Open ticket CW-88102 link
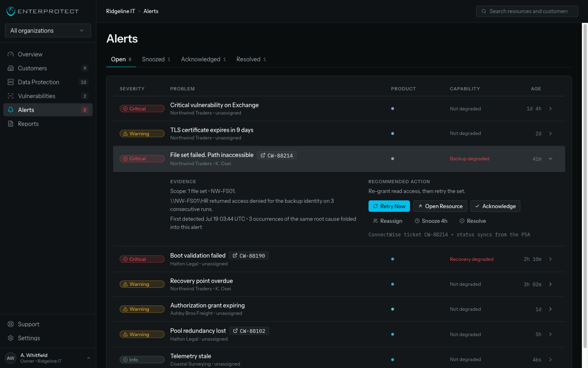Viewport: 588px width, 368px height. pos(249,331)
